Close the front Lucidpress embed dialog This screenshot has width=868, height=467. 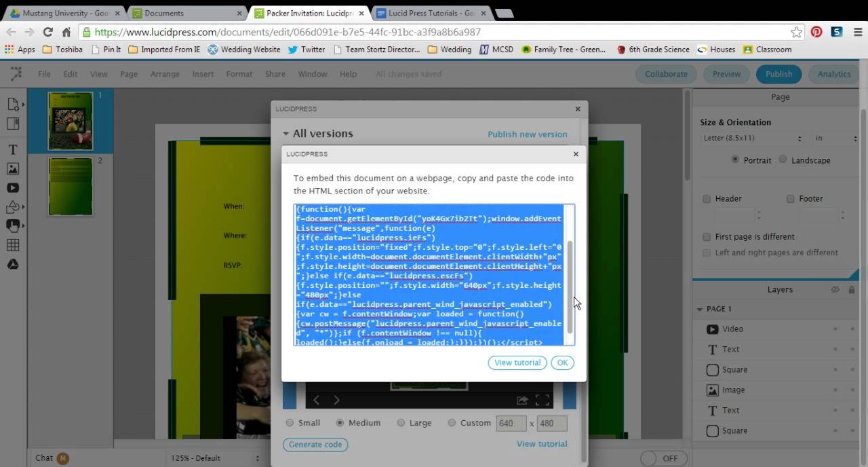(576, 154)
